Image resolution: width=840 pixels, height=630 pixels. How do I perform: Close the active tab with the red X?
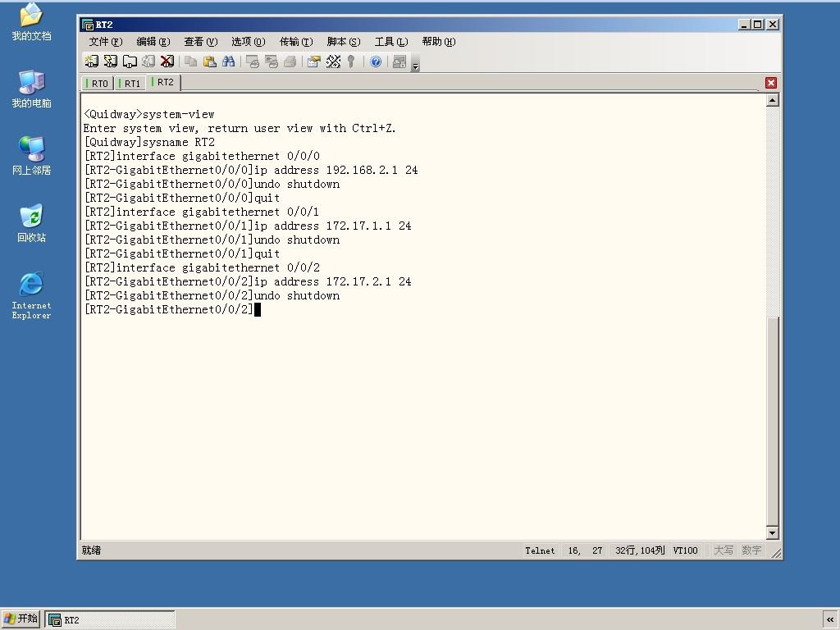[x=771, y=83]
